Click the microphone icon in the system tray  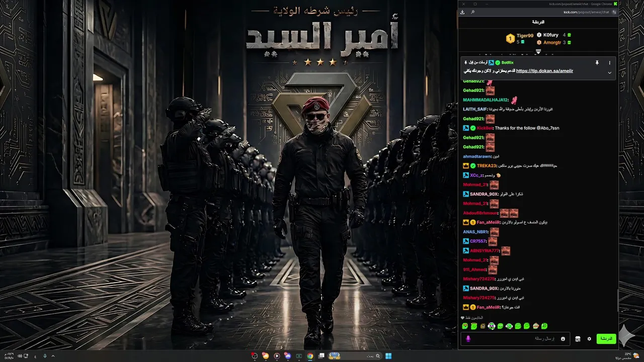pos(45,356)
